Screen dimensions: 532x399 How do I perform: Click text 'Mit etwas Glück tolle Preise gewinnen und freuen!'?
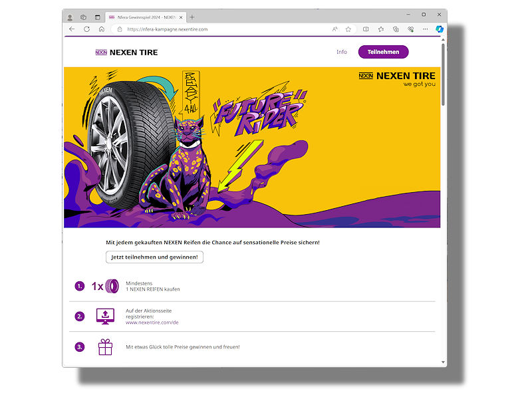click(x=182, y=346)
